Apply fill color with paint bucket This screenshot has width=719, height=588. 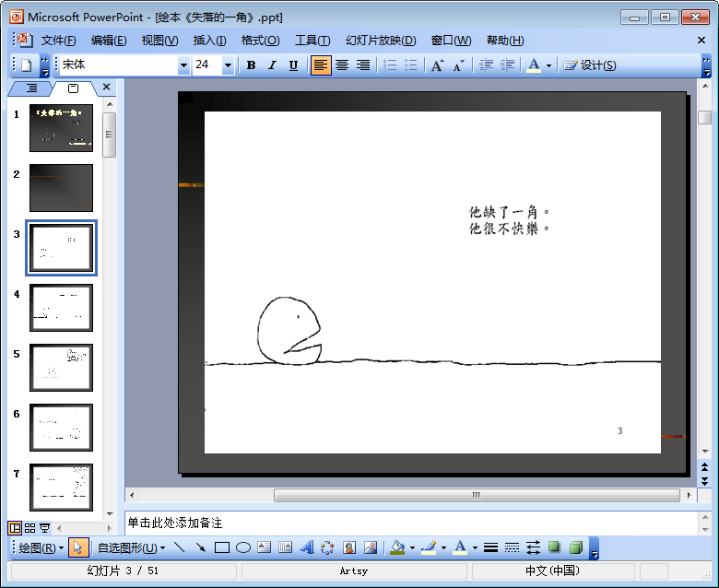pos(397,547)
